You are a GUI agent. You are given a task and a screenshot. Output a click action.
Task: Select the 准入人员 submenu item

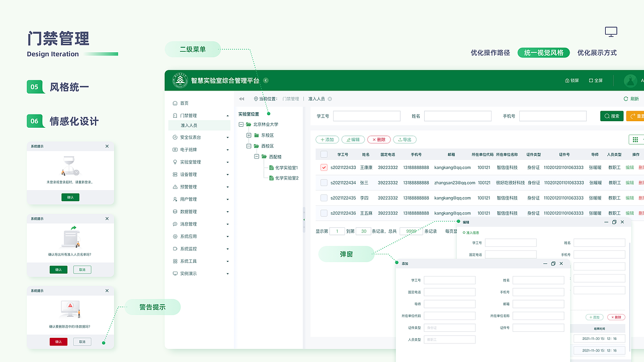click(199, 125)
